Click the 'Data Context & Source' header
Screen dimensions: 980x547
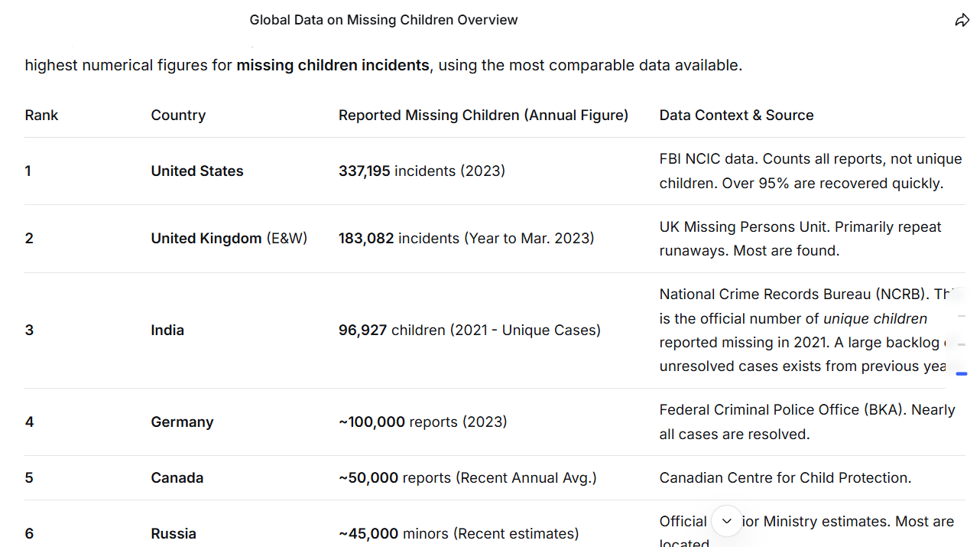736,116
